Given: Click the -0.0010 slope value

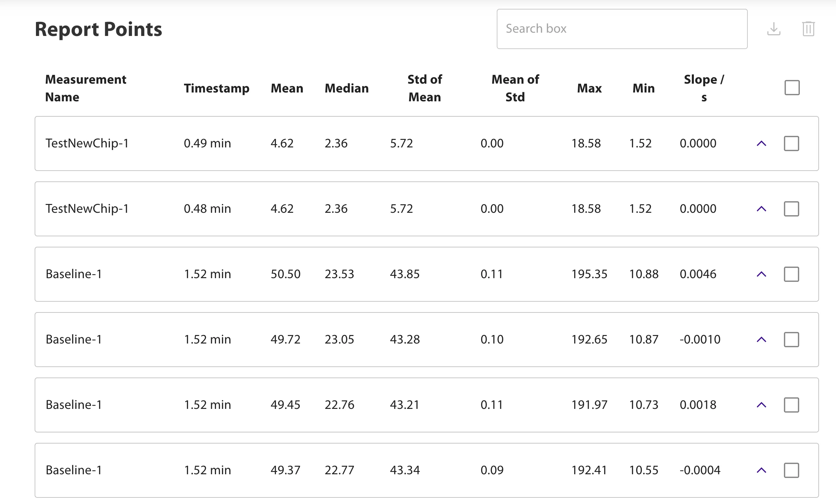Looking at the screenshot, I should coord(700,339).
